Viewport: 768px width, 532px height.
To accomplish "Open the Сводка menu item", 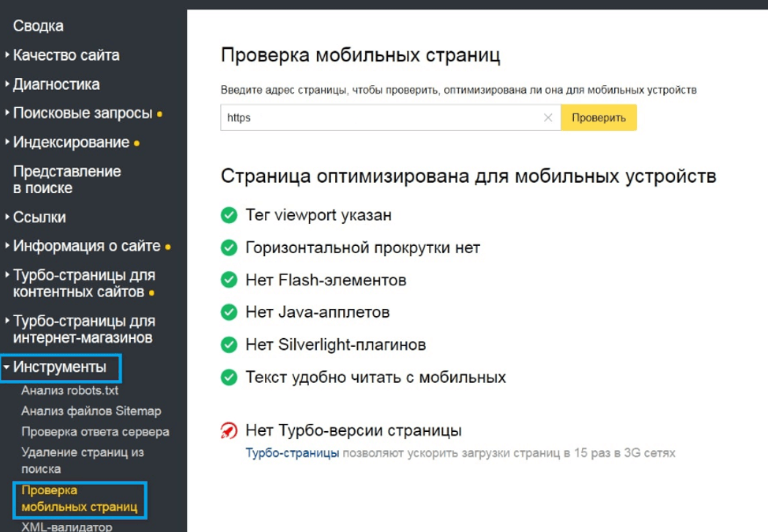I will (39, 26).
